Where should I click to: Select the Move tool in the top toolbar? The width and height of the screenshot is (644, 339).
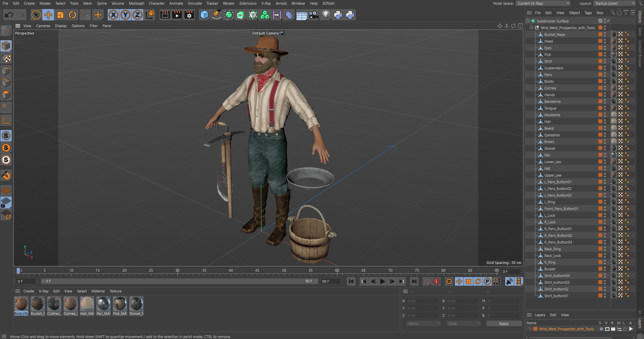coord(48,15)
